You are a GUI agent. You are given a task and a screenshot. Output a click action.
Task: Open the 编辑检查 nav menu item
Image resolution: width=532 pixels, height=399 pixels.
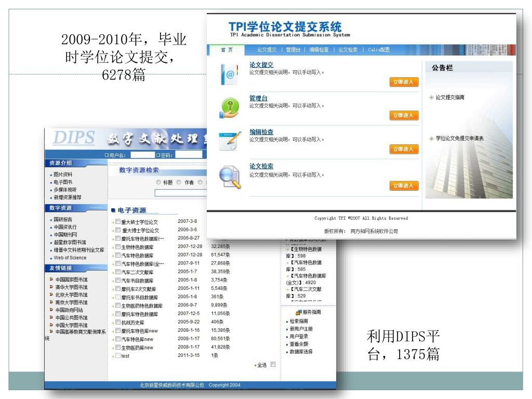(x=318, y=49)
